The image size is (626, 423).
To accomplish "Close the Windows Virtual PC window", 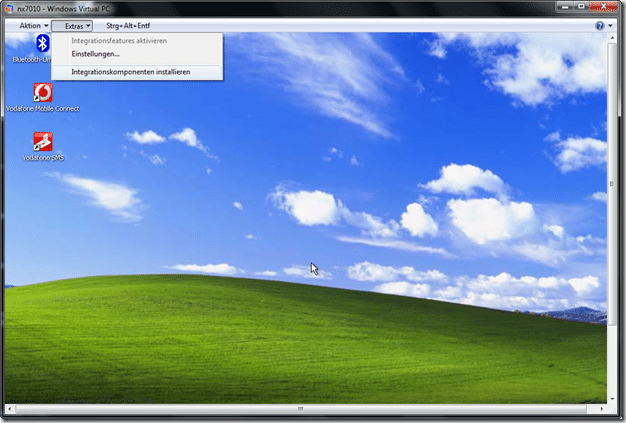I will (603, 7).
